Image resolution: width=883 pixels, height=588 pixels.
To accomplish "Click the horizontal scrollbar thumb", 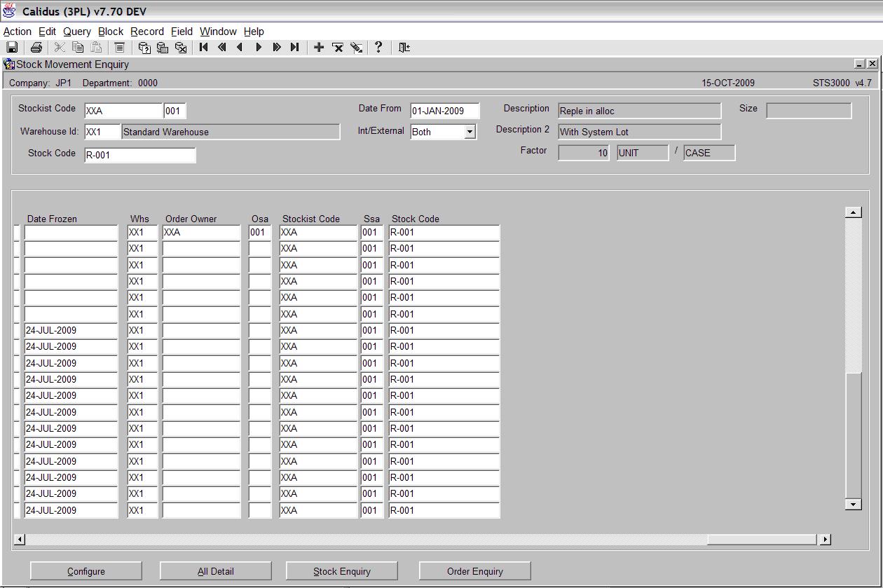I will (762, 539).
